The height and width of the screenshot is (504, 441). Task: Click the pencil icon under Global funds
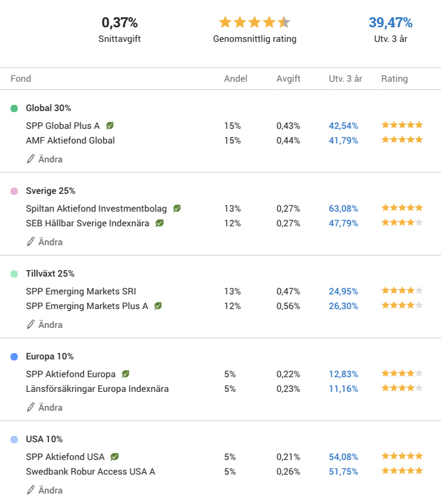tap(30, 159)
